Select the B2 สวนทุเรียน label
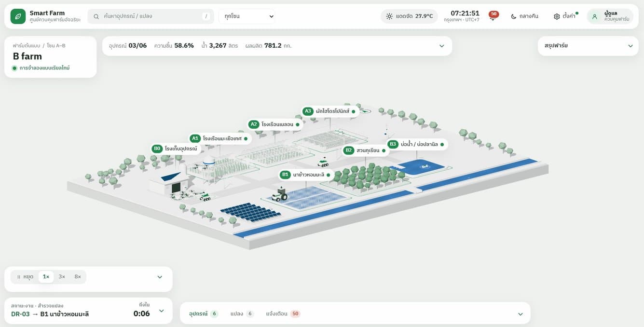Viewport: 644px width, 327px height. pyautogui.click(x=366, y=150)
